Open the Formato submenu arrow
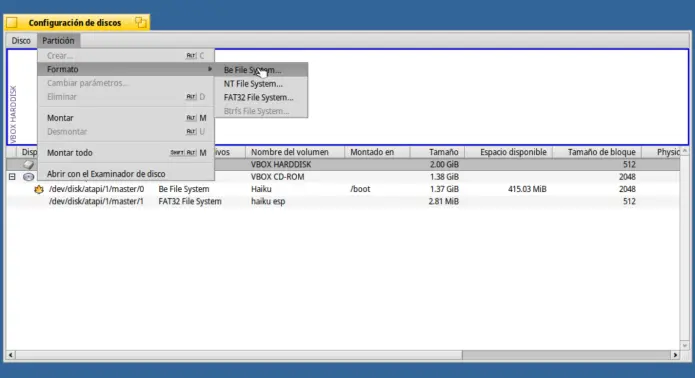This screenshot has width=695, height=378. tap(210, 69)
